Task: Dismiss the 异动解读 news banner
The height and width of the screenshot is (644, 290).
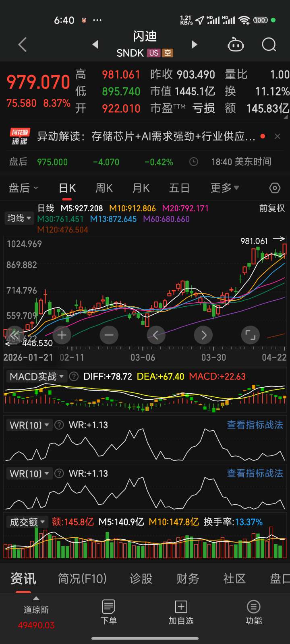Action: point(278,136)
